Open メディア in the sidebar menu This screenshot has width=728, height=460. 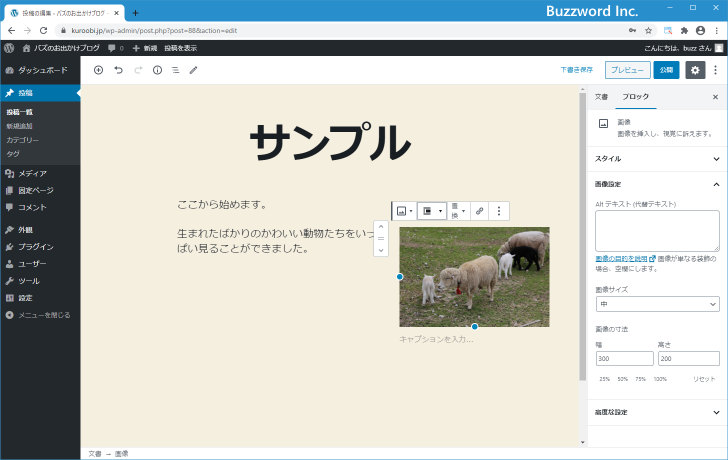(x=32, y=173)
